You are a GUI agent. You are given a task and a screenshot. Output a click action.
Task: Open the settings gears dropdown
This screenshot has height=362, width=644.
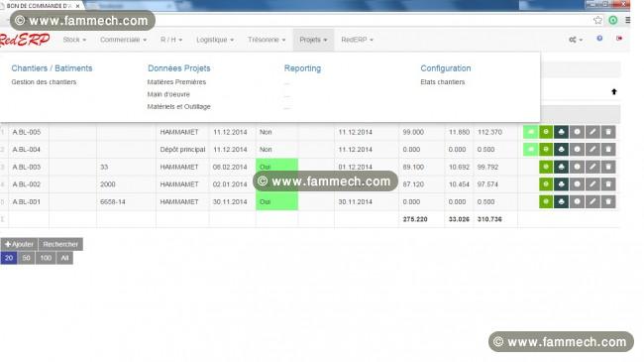click(576, 40)
